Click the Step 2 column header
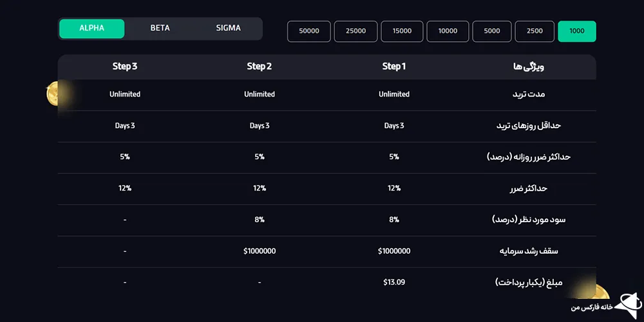Screen dimensions: 644x322 tap(260, 66)
